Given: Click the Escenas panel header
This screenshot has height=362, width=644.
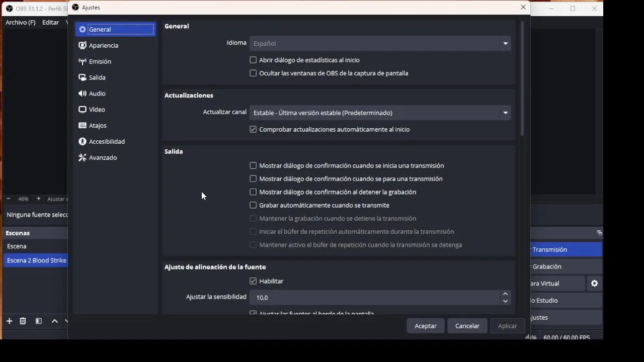Looking at the screenshot, I should coord(35,233).
